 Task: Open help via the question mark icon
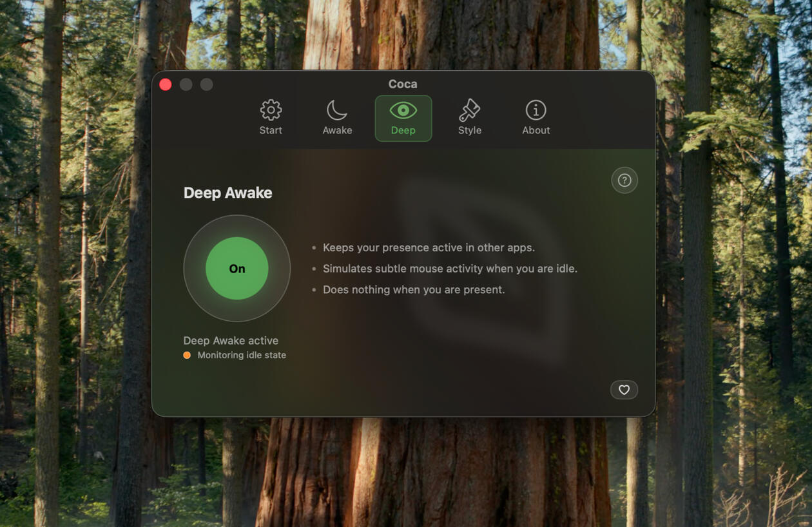pos(624,180)
